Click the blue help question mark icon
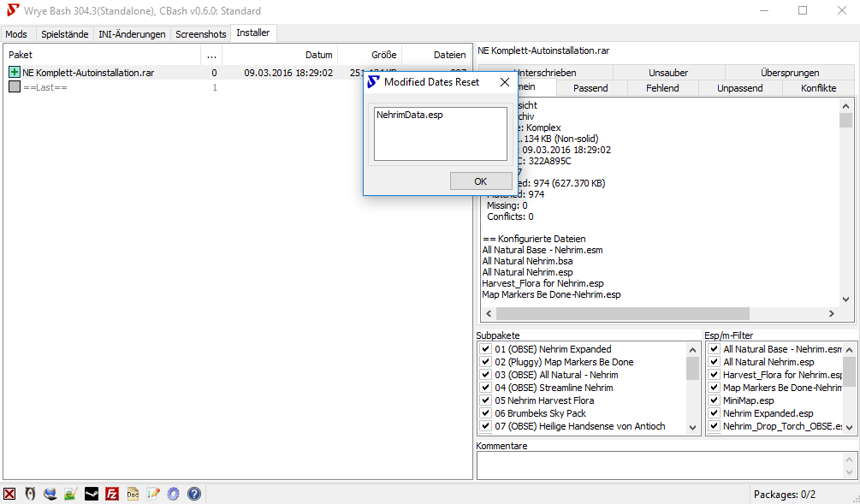Image resolution: width=860 pixels, height=504 pixels. [x=194, y=494]
